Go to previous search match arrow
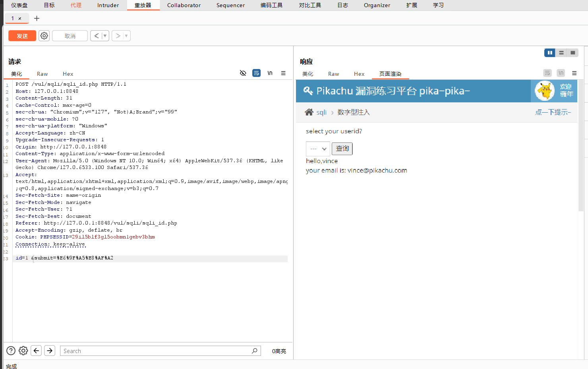588x369 pixels. coord(36,351)
